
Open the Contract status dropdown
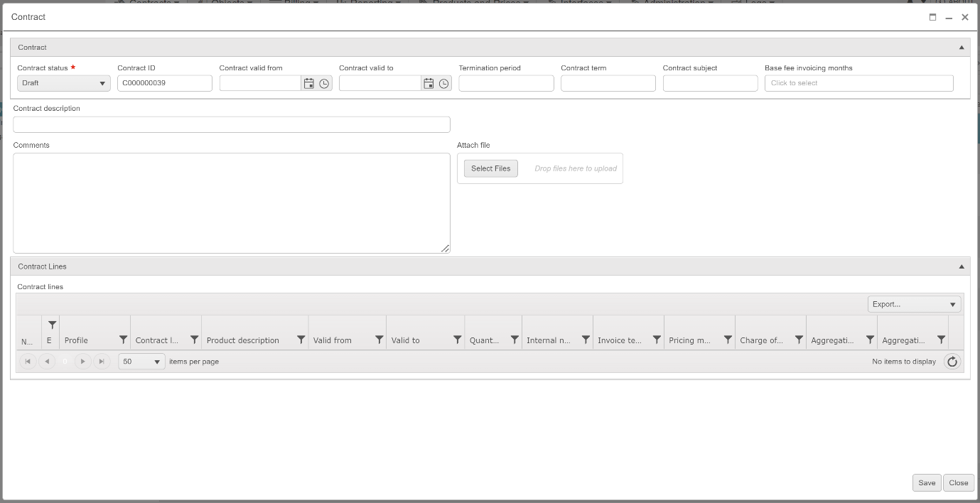[64, 84]
